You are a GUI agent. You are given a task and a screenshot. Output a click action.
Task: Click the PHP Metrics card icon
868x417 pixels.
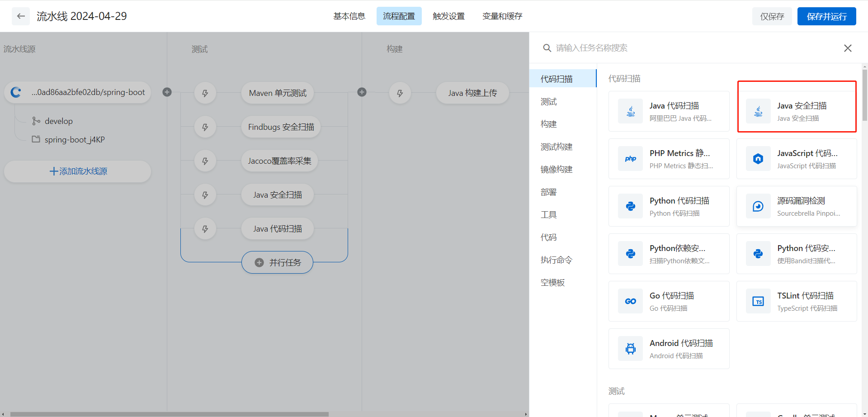coord(631,159)
